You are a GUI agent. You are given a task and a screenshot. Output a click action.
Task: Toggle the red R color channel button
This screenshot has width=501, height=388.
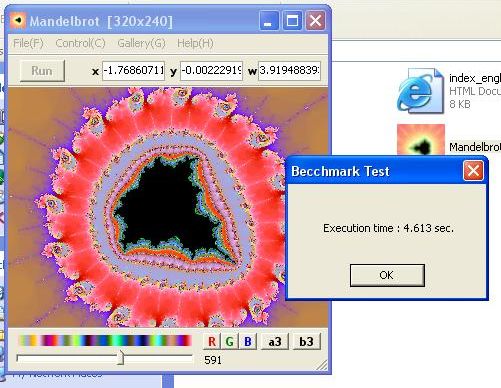pyautogui.click(x=212, y=341)
